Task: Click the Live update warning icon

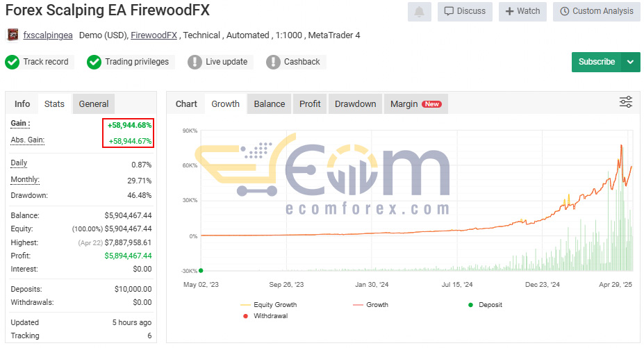Action: (x=195, y=62)
